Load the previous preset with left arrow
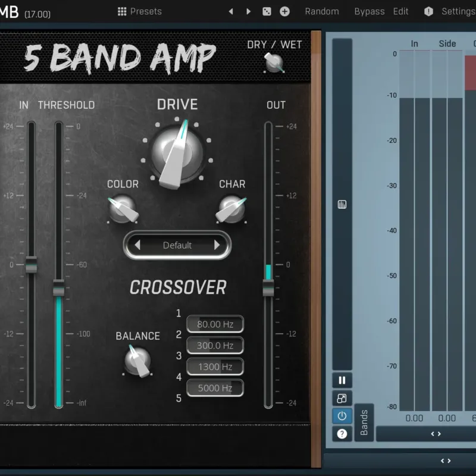Screen dimensions: 476x476 [x=231, y=11]
